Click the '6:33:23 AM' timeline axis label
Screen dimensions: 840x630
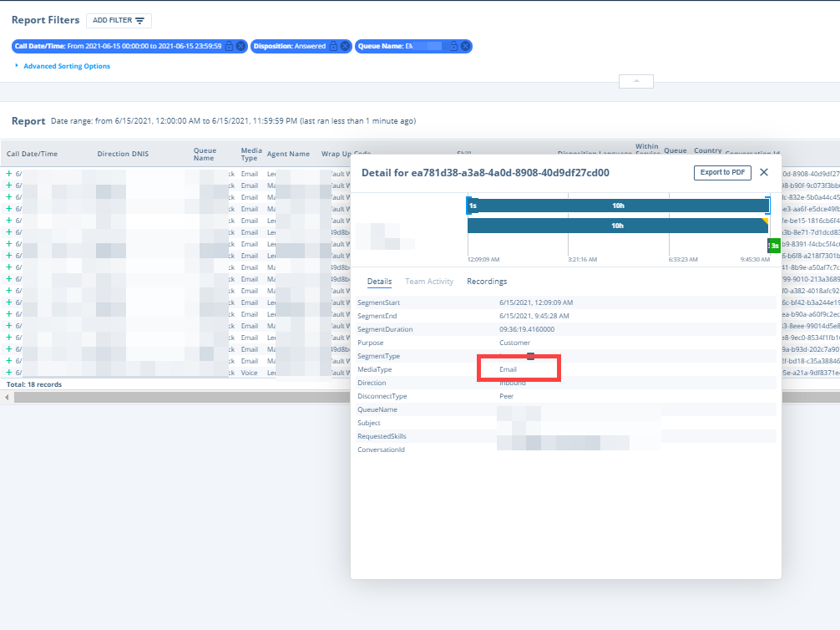(683, 260)
